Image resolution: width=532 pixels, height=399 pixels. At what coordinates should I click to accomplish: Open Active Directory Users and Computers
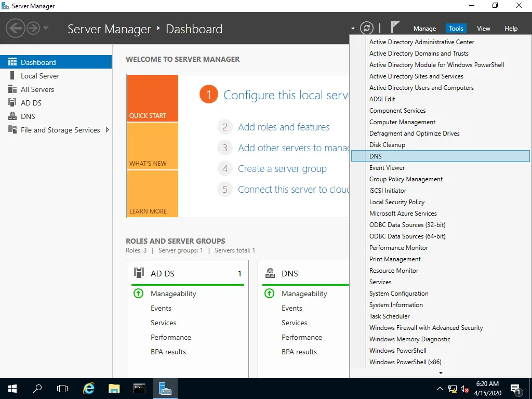coord(421,88)
